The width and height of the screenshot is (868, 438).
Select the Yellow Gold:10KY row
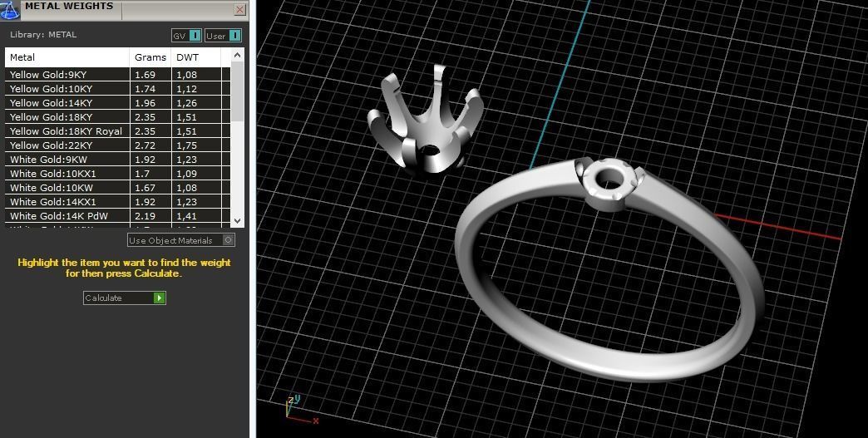(x=117, y=88)
